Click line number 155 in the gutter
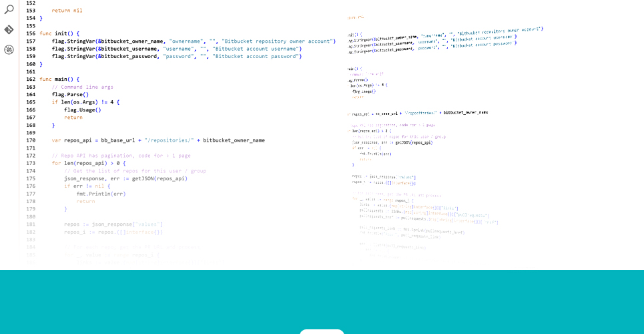The image size is (644, 334). pyautogui.click(x=31, y=26)
